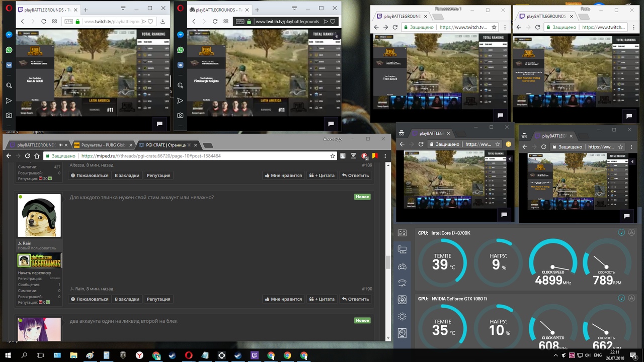The image size is (644, 362).
Task: Open downloads in the left Opera window
Action: [163, 22]
